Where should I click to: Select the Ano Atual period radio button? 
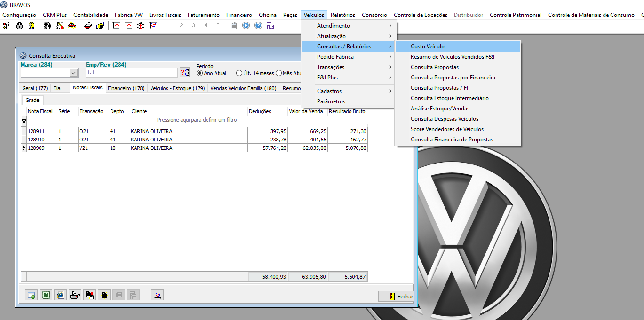coord(199,73)
